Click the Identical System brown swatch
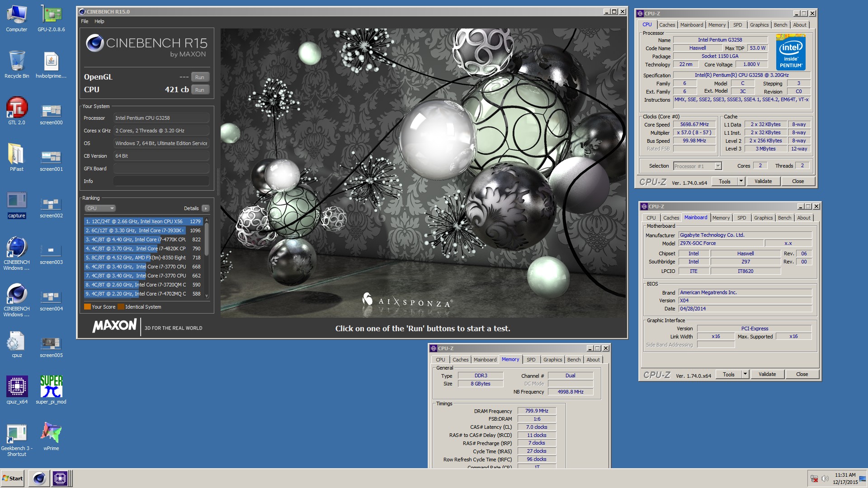Image resolution: width=868 pixels, height=488 pixels. pos(121,307)
